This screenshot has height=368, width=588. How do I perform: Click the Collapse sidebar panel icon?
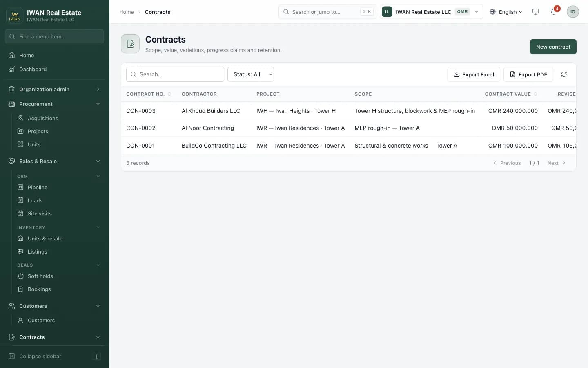point(12,356)
